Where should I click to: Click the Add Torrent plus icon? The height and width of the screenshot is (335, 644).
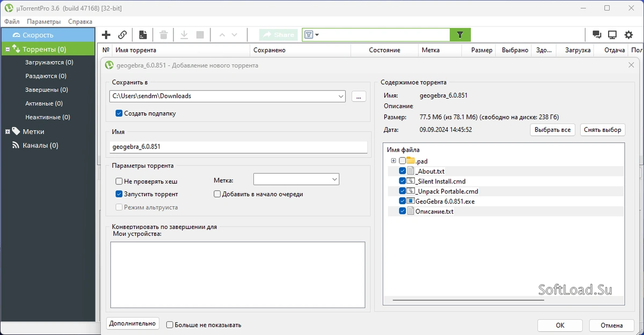coord(106,35)
